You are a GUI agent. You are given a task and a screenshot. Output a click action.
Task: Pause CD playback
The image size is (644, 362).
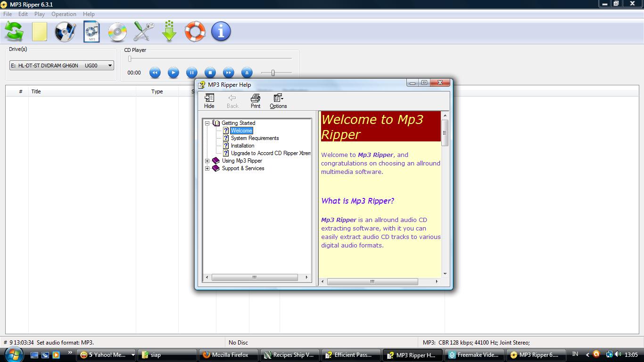tap(191, 73)
